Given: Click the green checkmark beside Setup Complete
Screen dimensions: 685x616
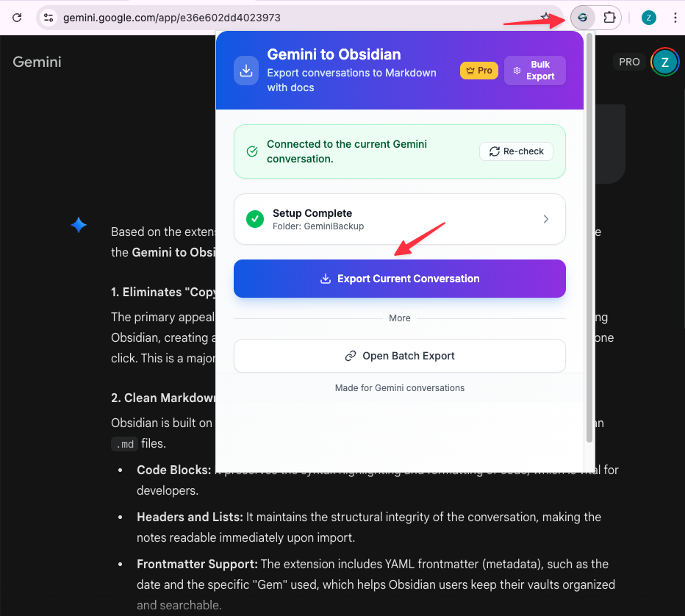Looking at the screenshot, I should (255, 218).
